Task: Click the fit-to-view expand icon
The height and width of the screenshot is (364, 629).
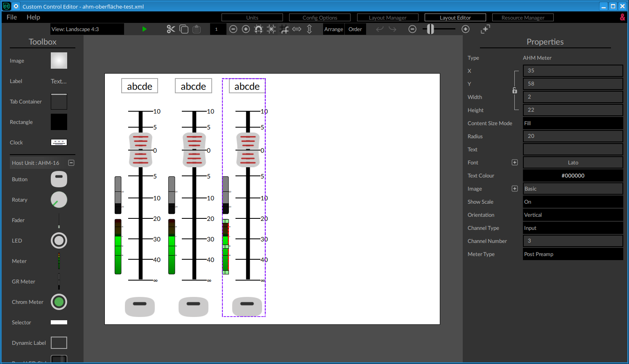Action: click(x=485, y=29)
